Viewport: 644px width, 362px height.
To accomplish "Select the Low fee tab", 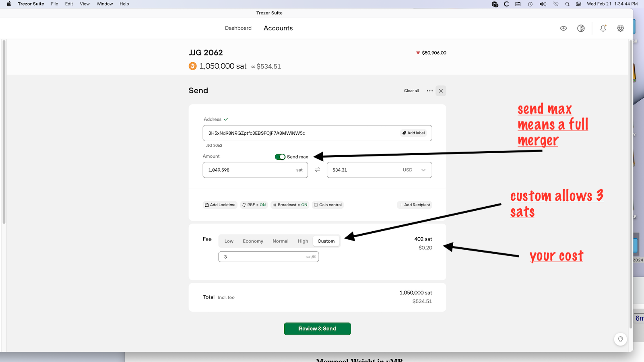I will (x=229, y=241).
